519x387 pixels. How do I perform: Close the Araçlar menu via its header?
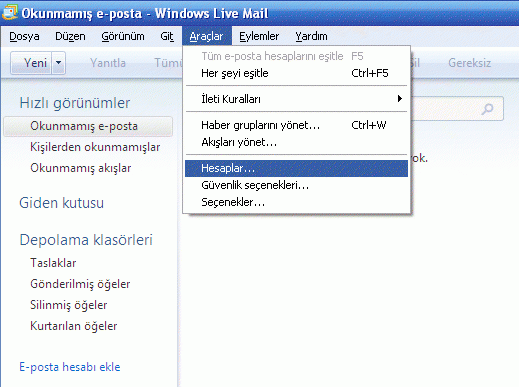(x=207, y=36)
